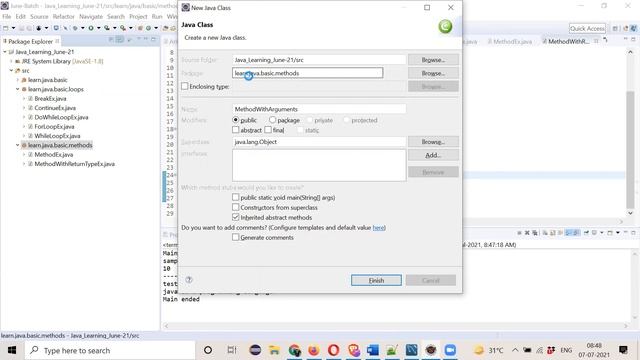Click the green Run toolbar icon
The width and height of the screenshot is (640, 360).
[x=91, y=28]
